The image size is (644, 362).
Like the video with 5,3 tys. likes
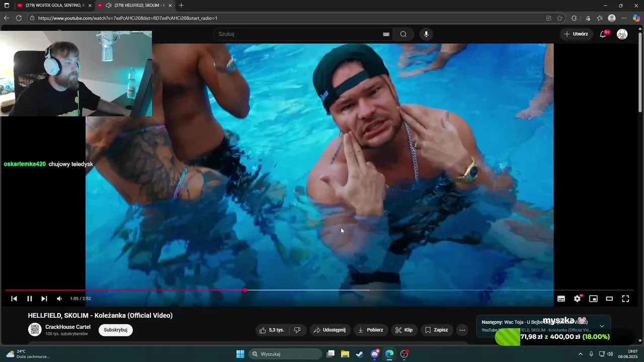[x=272, y=330]
